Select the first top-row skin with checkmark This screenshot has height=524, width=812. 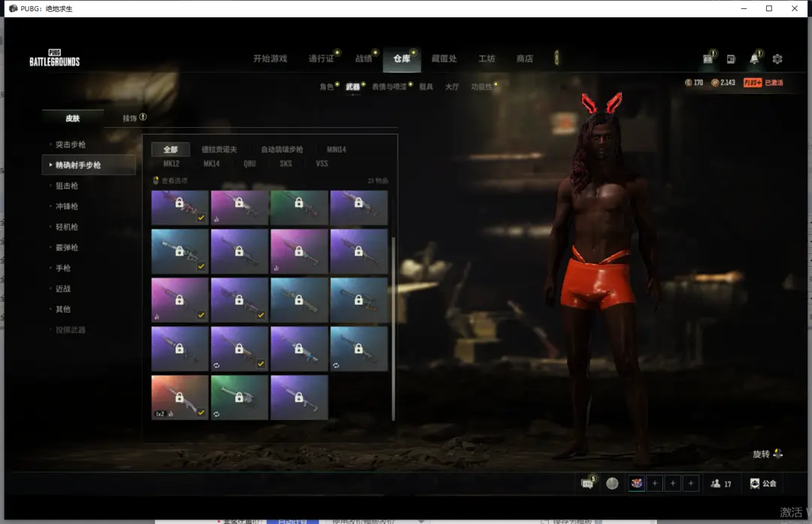coord(180,207)
